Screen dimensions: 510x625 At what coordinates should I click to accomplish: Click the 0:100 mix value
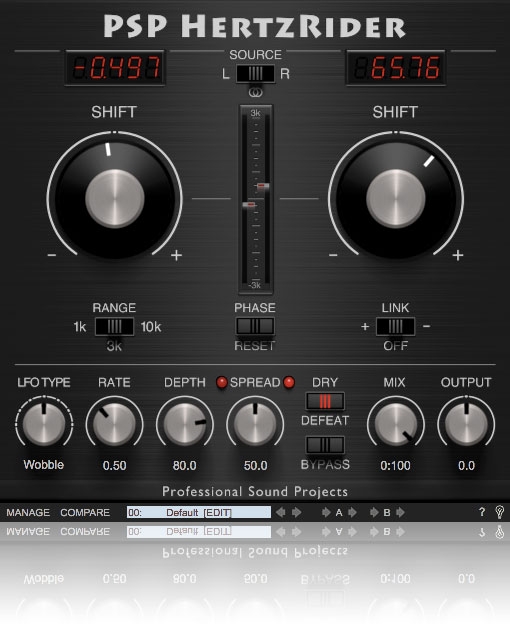click(x=395, y=465)
